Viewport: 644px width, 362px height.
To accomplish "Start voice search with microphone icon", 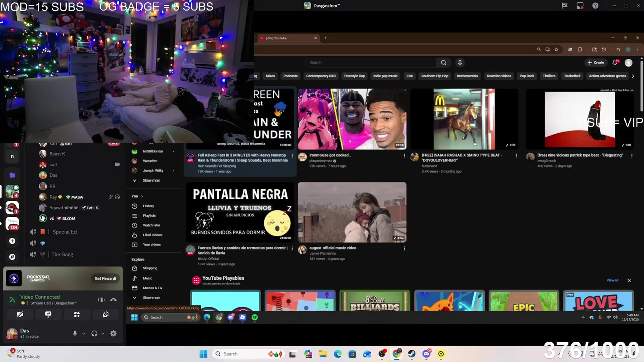I will (x=460, y=62).
